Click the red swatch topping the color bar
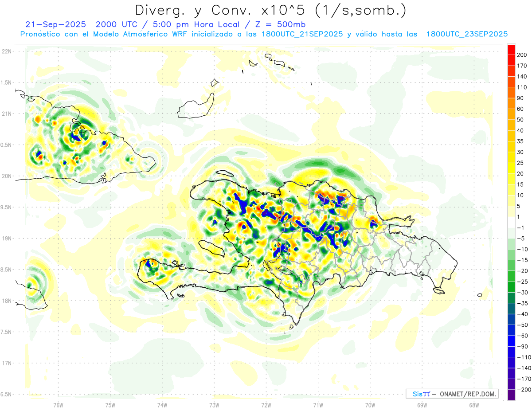Viewport: 532px width, 411px height. click(512, 50)
